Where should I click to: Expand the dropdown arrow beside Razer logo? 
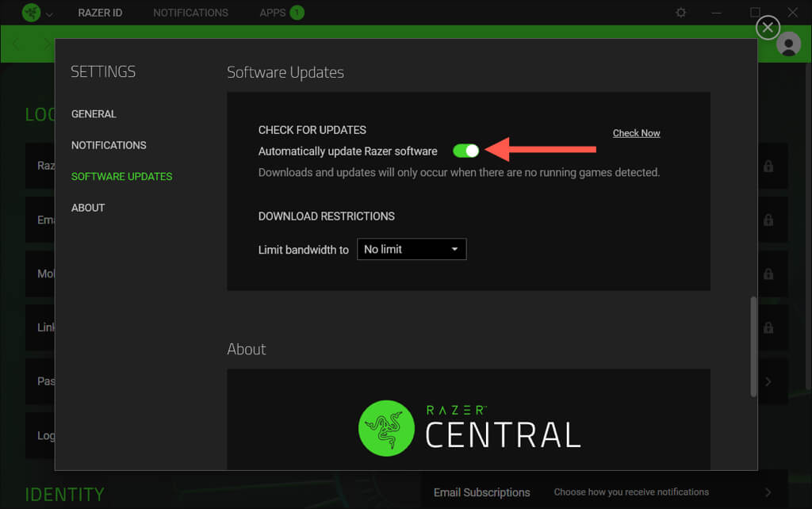(x=49, y=14)
